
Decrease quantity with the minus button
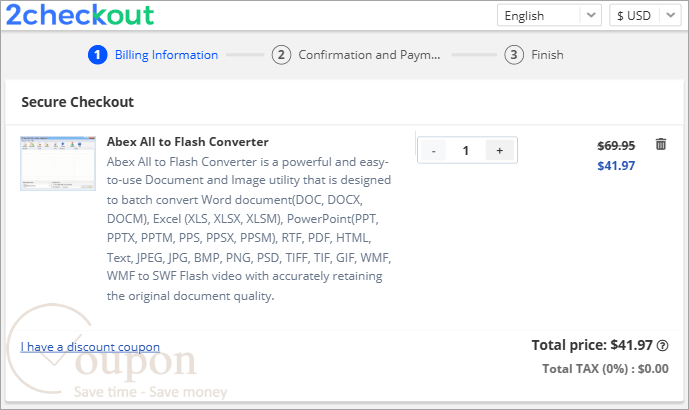tap(433, 151)
